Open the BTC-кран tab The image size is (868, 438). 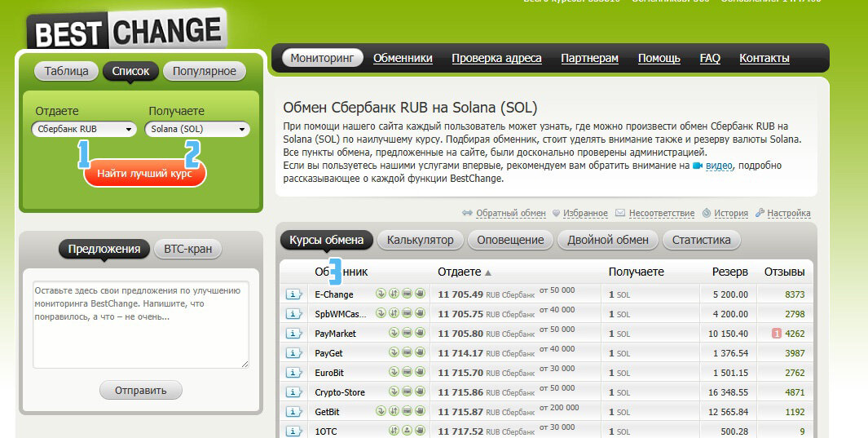[x=187, y=249]
